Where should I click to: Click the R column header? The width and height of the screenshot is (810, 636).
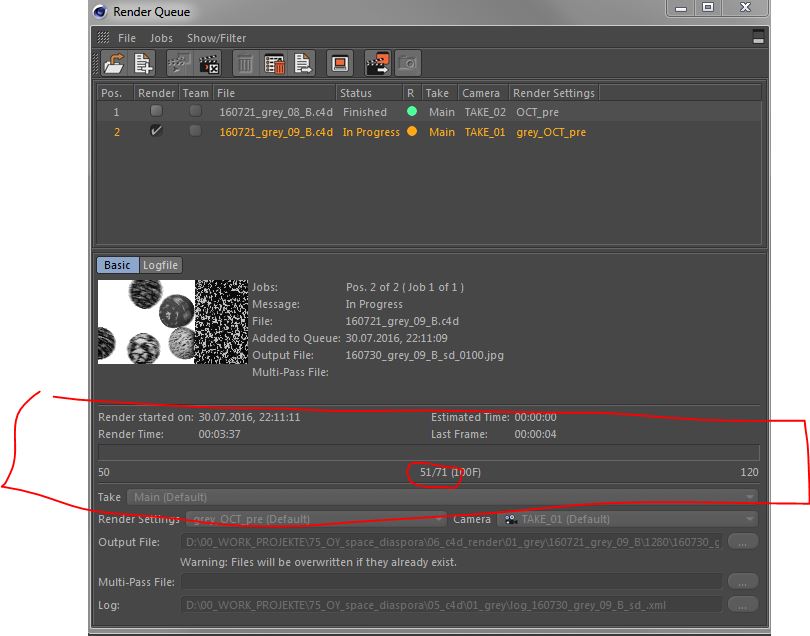[x=412, y=93]
